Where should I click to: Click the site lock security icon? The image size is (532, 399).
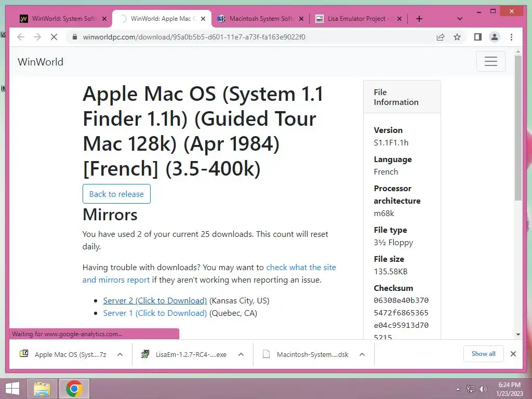[x=75, y=37]
